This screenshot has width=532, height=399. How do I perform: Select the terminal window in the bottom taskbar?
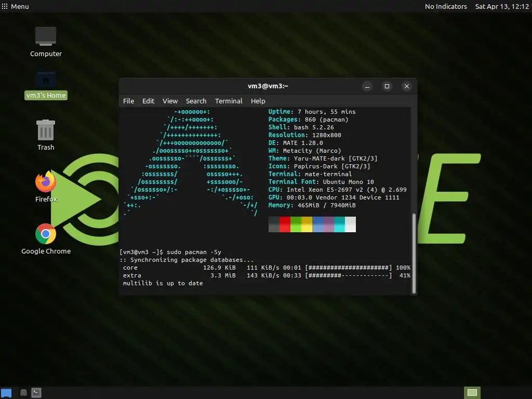pos(36,393)
